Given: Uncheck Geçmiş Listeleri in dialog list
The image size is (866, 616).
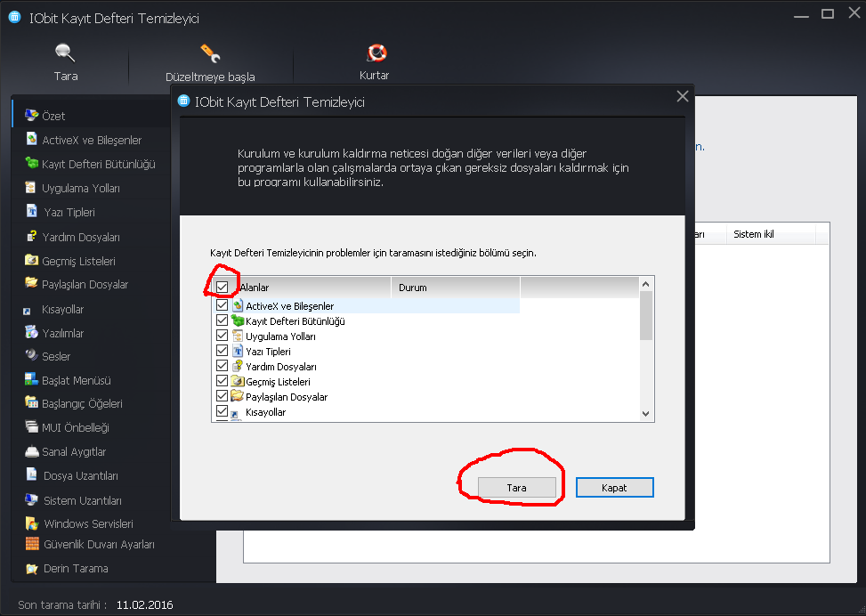Looking at the screenshot, I should 222,381.
